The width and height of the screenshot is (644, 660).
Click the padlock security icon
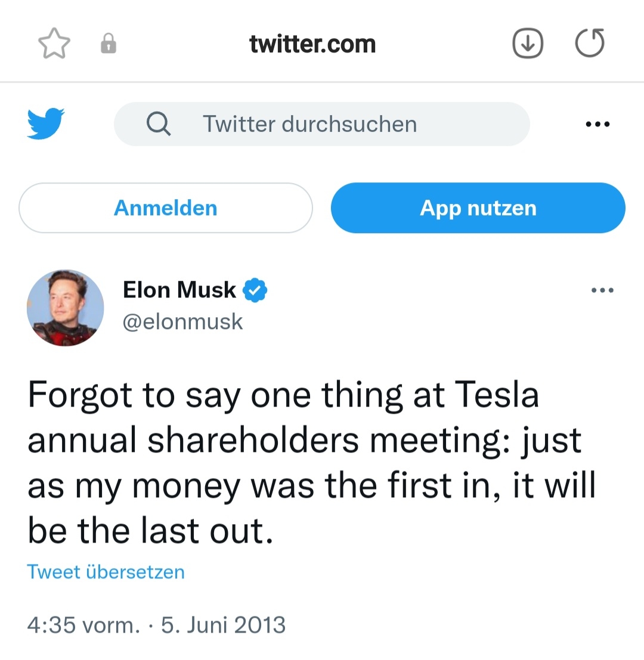point(108,43)
